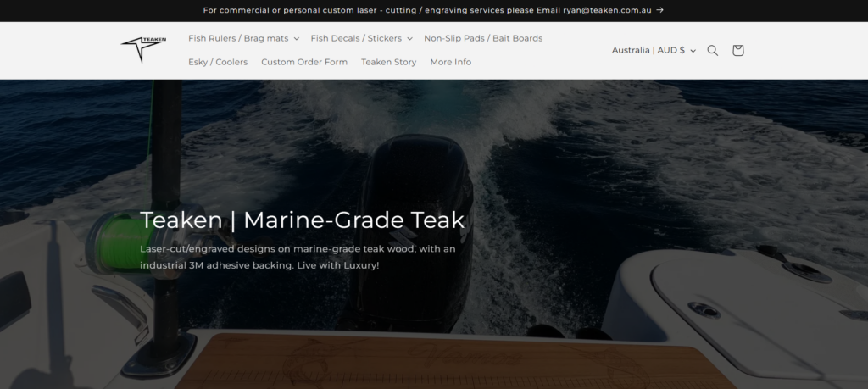
Task: Open Australia | AUD $ currency selector
Action: [654, 50]
